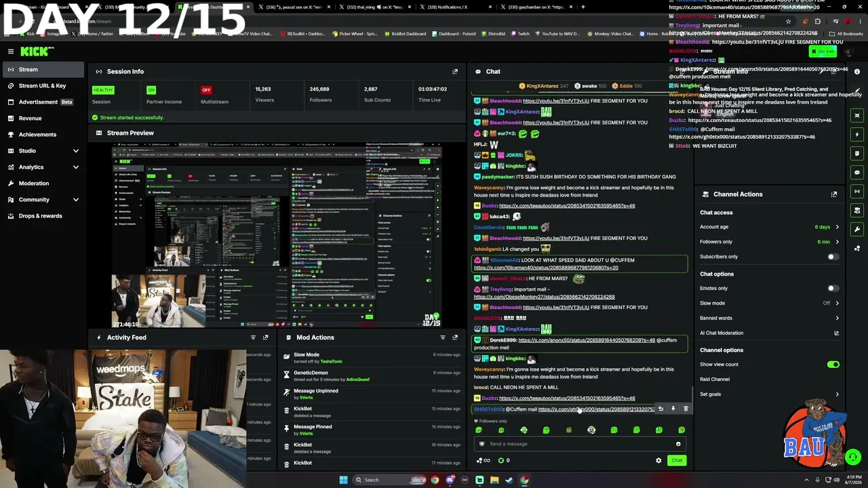The height and width of the screenshot is (488, 868).
Task: Toggle Subscribers only chat mode
Action: pos(833,257)
